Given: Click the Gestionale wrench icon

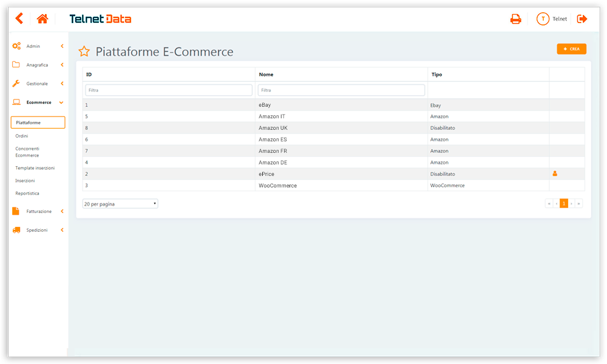Looking at the screenshot, I should 16,83.
